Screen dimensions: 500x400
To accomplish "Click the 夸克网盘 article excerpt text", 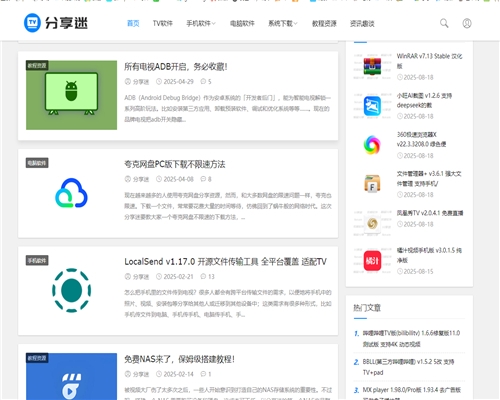I will tap(228, 206).
